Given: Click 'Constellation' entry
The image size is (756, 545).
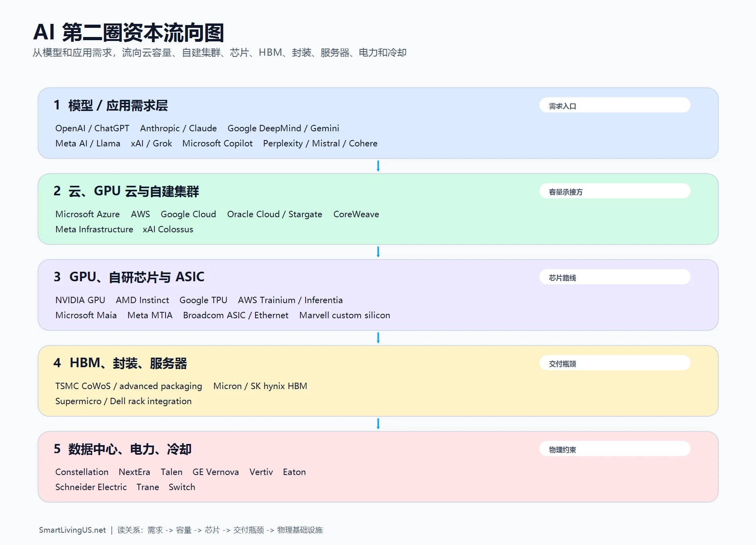Looking at the screenshot, I should 82,472.
